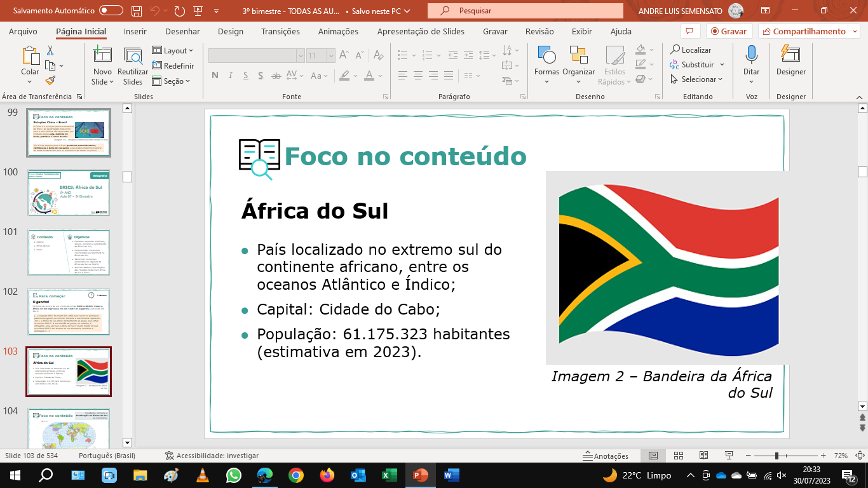Click the Organizar arrange icon

tap(579, 55)
